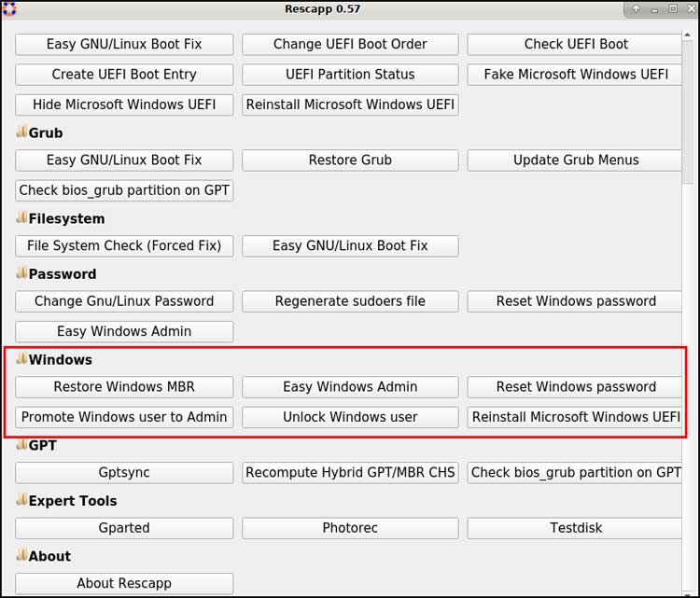The width and height of the screenshot is (700, 598).
Task: Click the Rescapp app icon in title bar
Action: pyautogui.click(x=10, y=9)
